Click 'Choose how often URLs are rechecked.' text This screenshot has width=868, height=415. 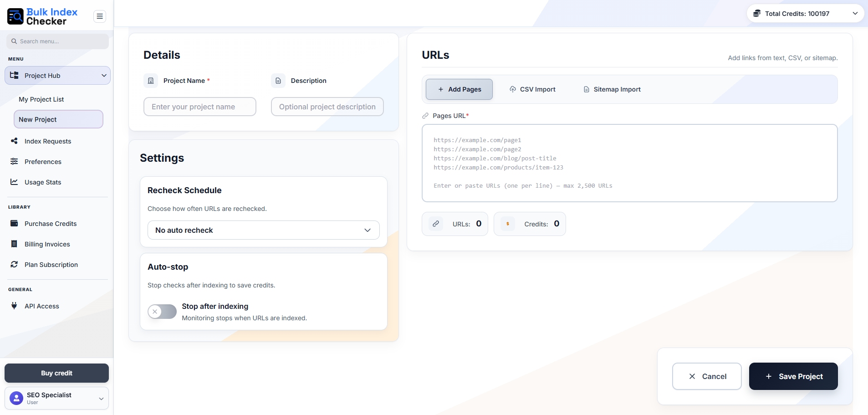(207, 209)
